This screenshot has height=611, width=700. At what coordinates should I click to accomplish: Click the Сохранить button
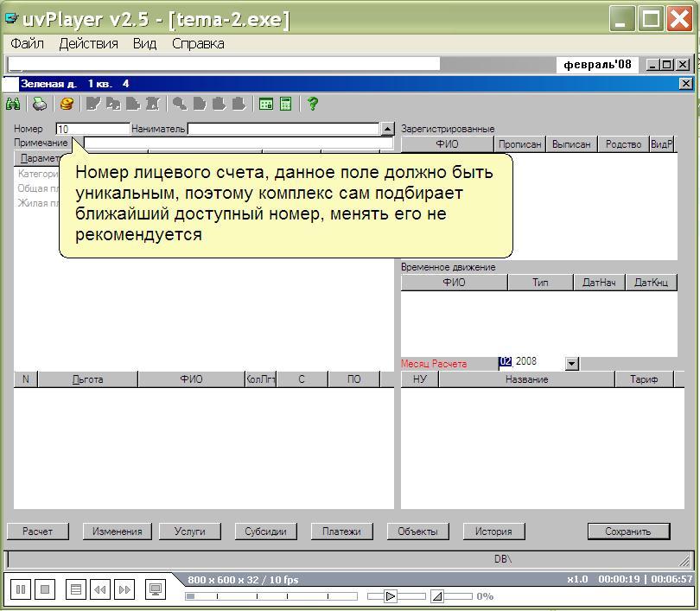tap(628, 531)
